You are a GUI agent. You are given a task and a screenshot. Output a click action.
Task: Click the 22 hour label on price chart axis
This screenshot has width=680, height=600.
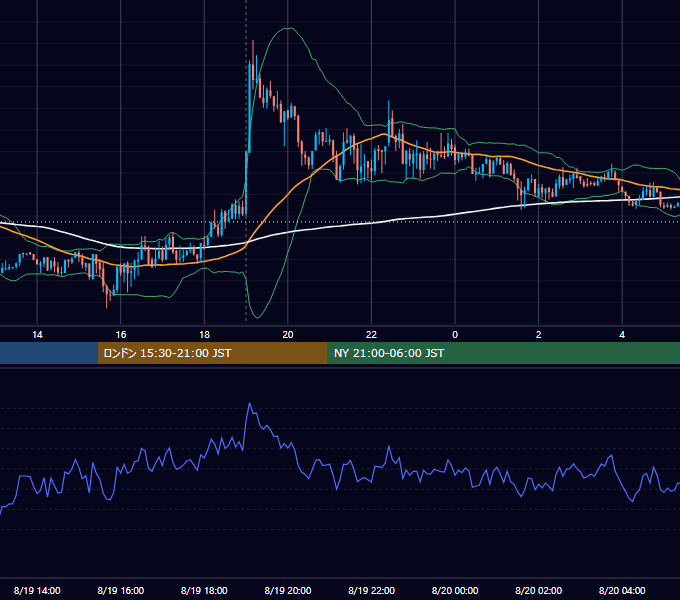(x=371, y=335)
